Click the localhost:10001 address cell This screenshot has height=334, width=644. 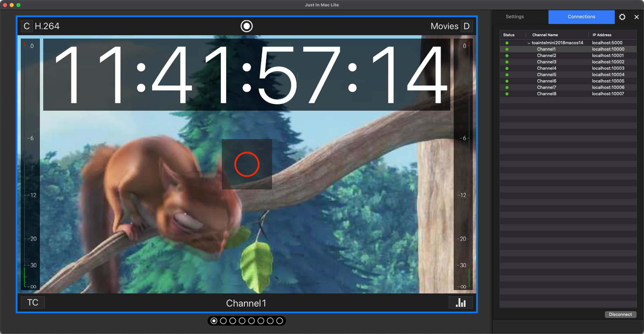(608, 56)
